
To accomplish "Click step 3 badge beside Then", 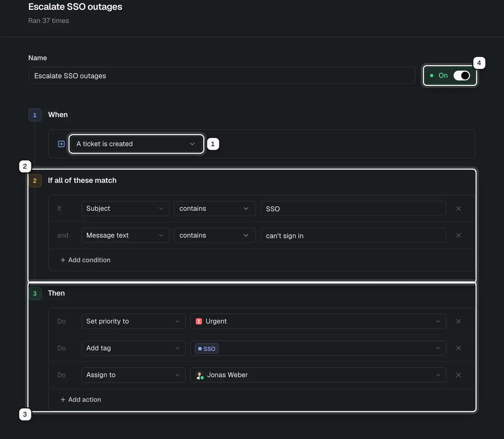I will (35, 293).
